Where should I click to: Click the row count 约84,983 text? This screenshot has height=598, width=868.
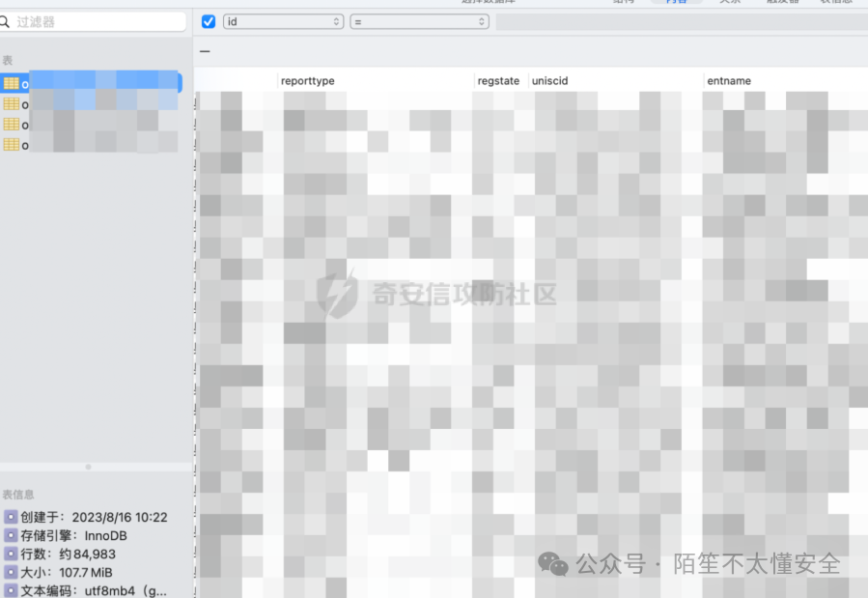point(88,554)
